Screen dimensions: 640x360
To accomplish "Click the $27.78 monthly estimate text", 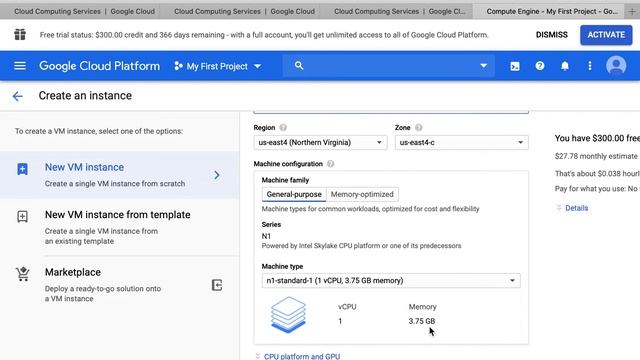I will pyautogui.click(x=596, y=156).
